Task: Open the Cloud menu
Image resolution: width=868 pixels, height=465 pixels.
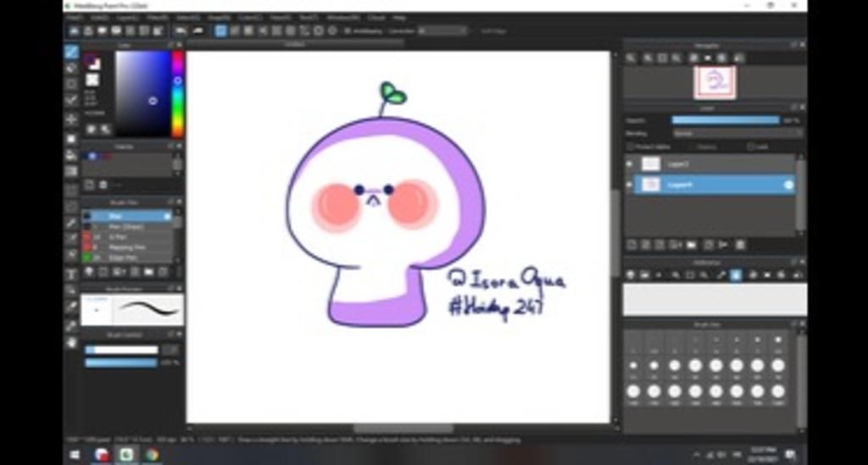Action: (x=376, y=18)
